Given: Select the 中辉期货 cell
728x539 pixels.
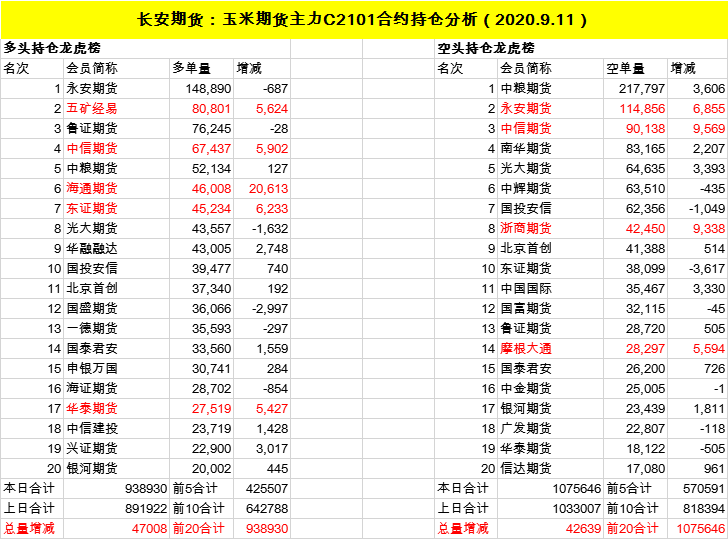Looking at the screenshot, I should pyautogui.click(x=551, y=188).
